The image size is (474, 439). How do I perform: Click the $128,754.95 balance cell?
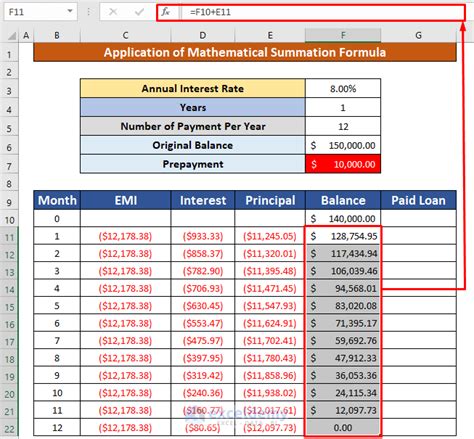click(343, 236)
